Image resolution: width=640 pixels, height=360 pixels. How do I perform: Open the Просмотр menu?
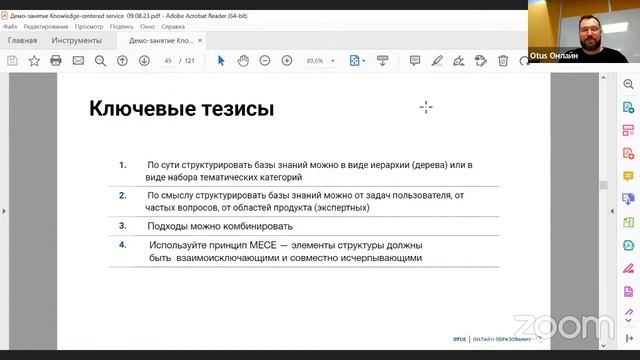click(89, 27)
